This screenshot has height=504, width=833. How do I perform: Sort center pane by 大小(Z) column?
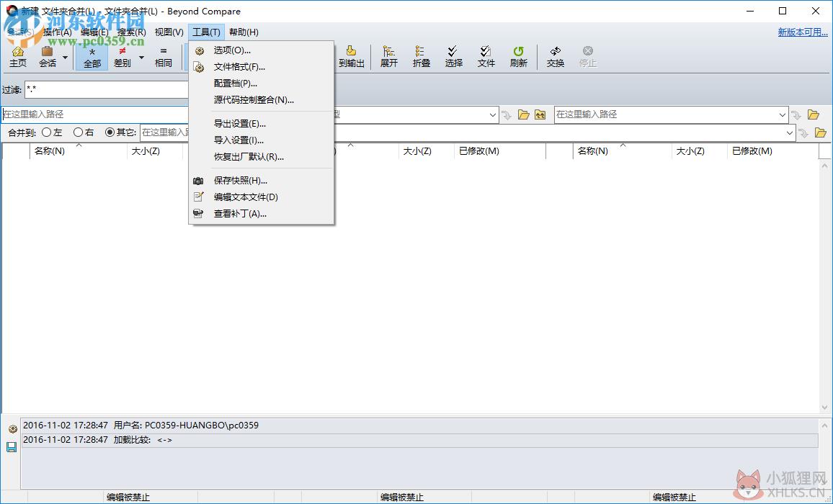[427, 150]
